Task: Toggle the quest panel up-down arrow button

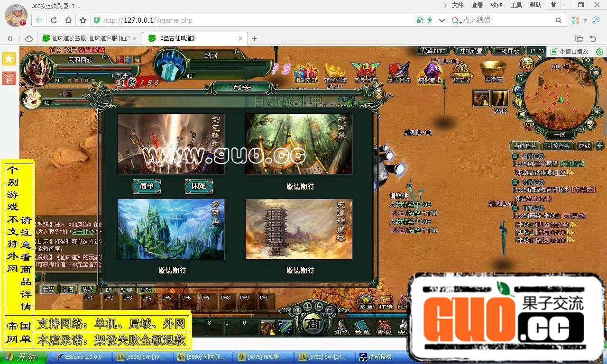Action: pyautogui.click(x=599, y=146)
